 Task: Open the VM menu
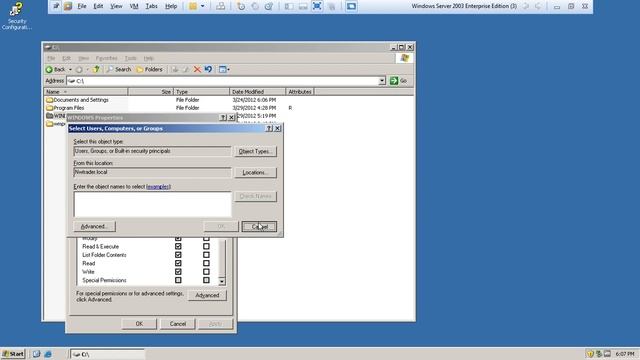click(x=134, y=6)
